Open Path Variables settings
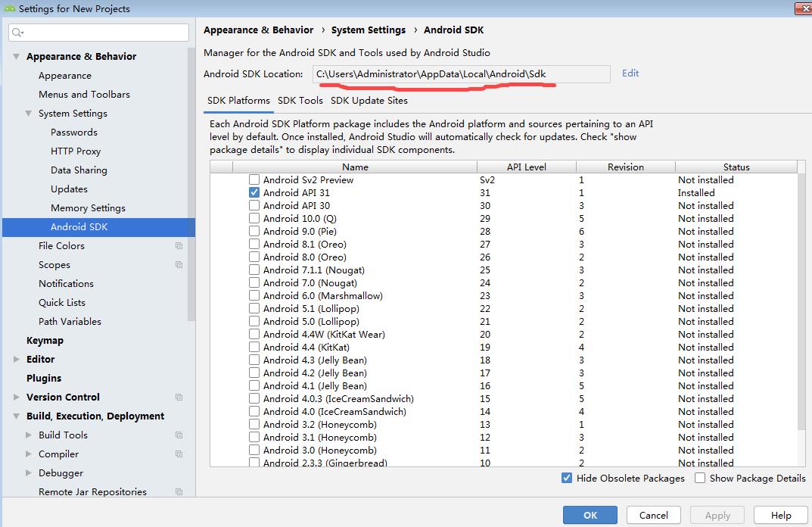The image size is (812, 527). (70, 321)
